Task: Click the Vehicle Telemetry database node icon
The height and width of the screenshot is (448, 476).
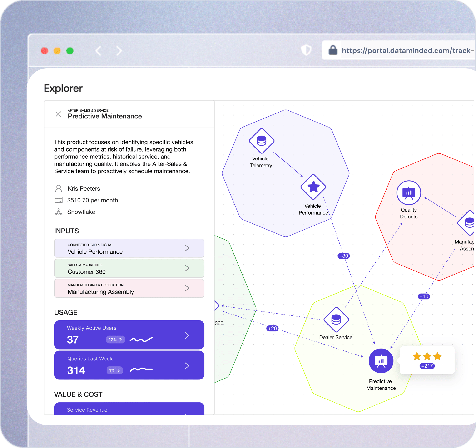Action: click(261, 141)
